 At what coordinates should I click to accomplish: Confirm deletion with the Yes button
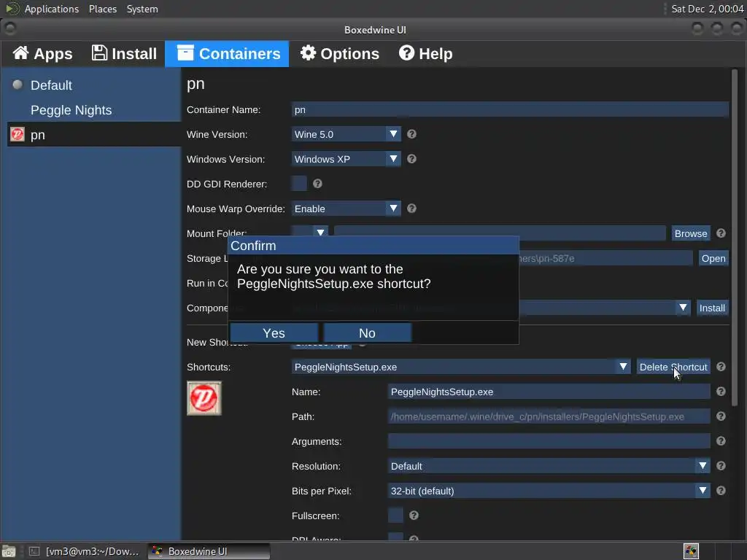[274, 332]
